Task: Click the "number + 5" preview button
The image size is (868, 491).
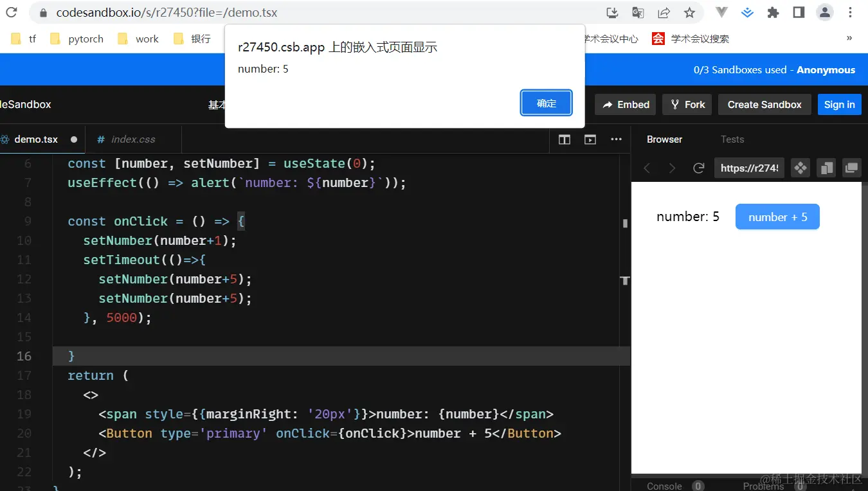Action: click(777, 217)
